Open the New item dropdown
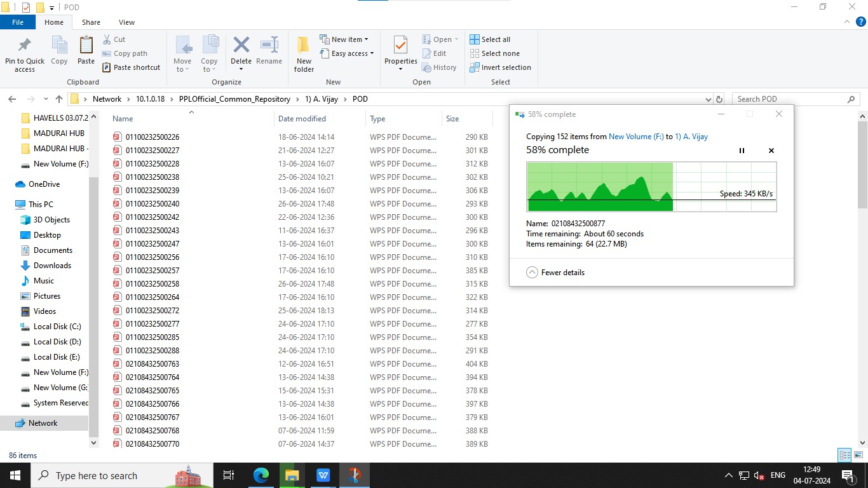868x488 pixels. [x=344, y=39]
